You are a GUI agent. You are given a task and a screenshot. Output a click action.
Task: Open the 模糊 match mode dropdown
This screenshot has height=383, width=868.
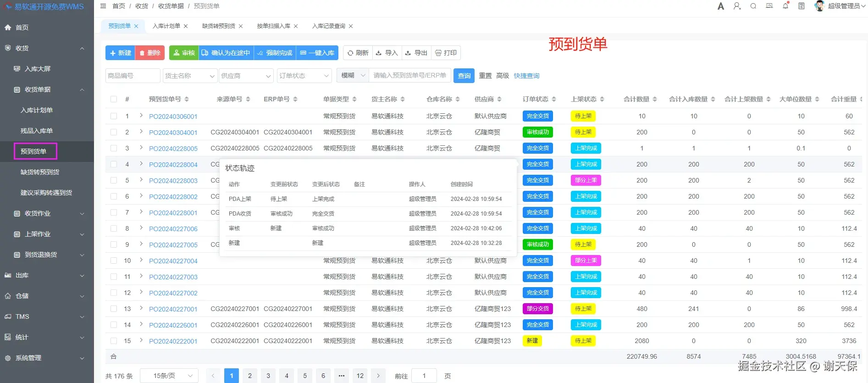tap(353, 75)
